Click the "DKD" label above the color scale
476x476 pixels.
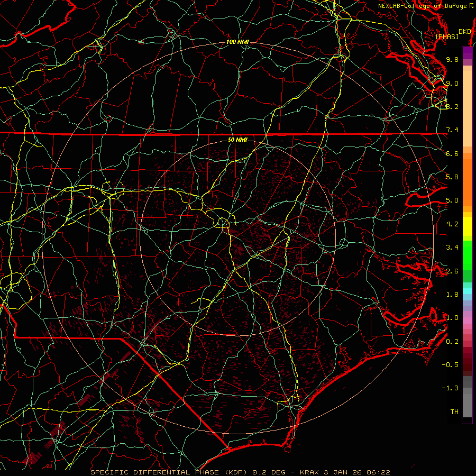click(x=464, y=31)
